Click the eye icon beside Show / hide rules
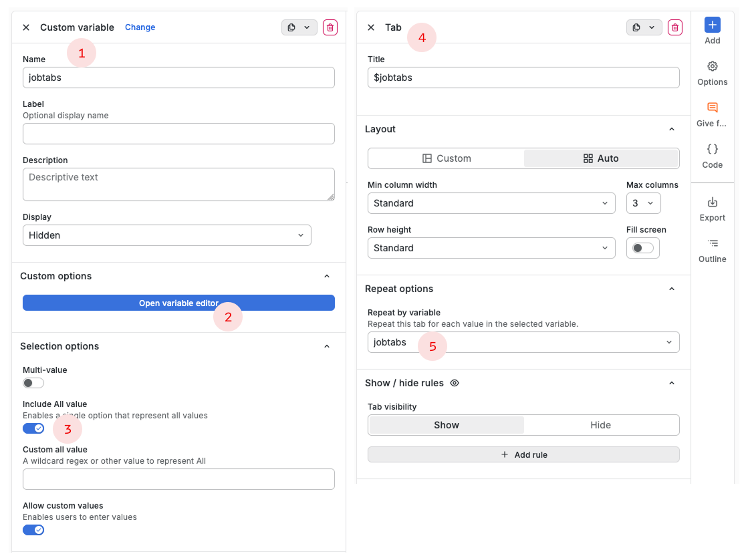Screen dimensions: 746x560 (455, 383)
